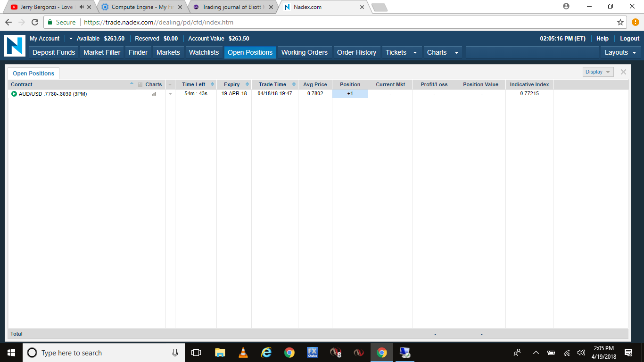Go back in browser history
Viewport: 644px width, 362px height.
tap(8, 22)
